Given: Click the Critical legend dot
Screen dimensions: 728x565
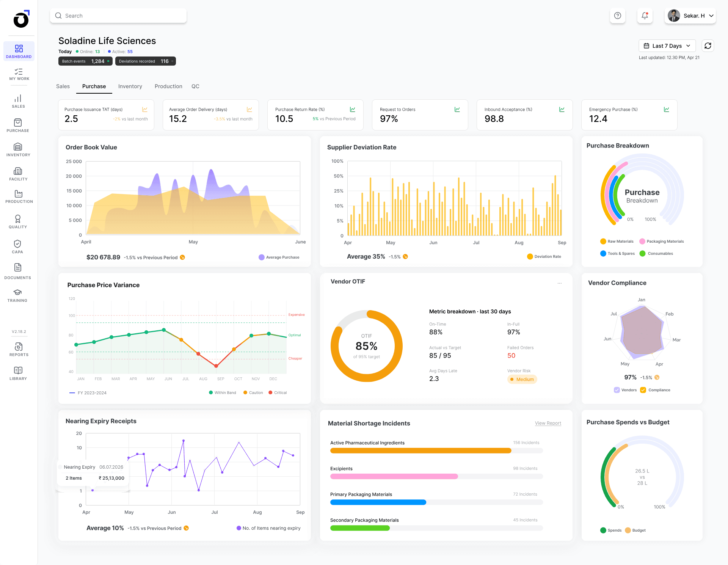Looking at the screenshot, I should tap(270, 392).
